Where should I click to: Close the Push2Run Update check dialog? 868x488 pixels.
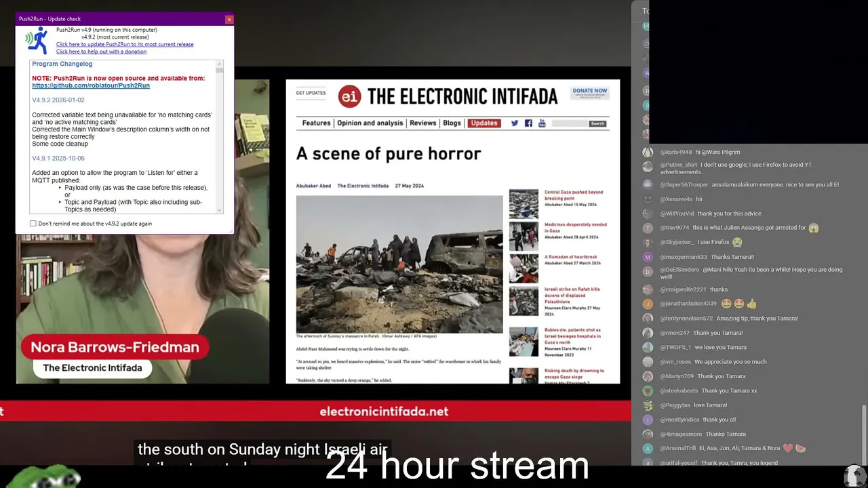pyautogui.click(x=229, y=19)
